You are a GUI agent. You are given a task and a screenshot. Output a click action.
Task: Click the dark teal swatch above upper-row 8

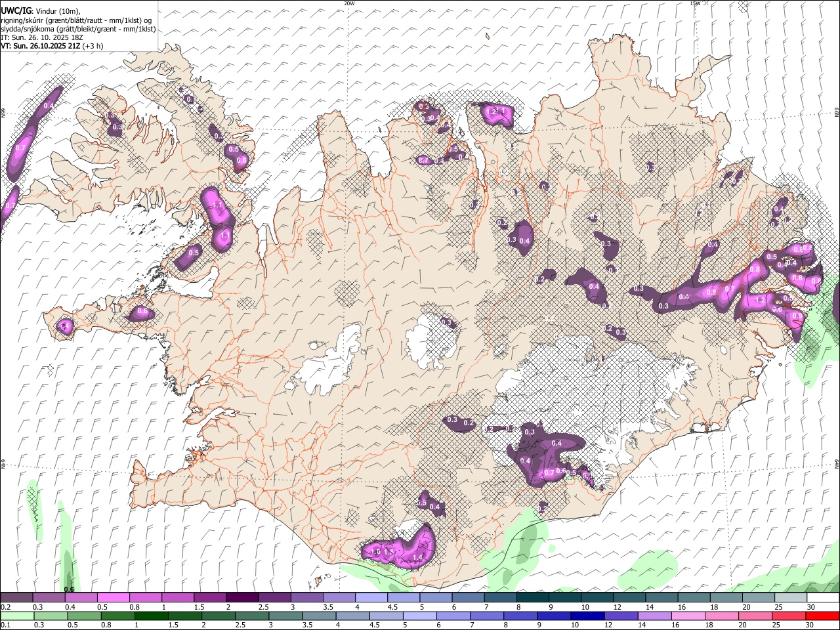pos(532,598)
